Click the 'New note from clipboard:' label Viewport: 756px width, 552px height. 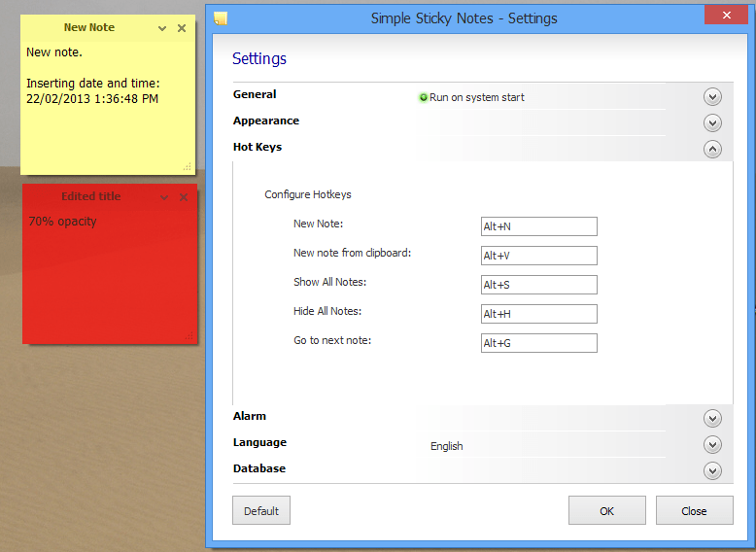tap(353, 253)
